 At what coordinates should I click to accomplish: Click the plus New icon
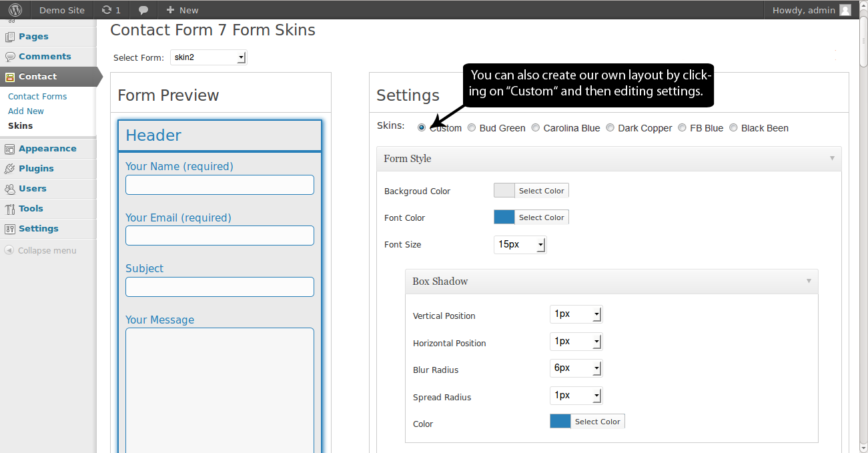pyautogui.click(x=170, y=10)
